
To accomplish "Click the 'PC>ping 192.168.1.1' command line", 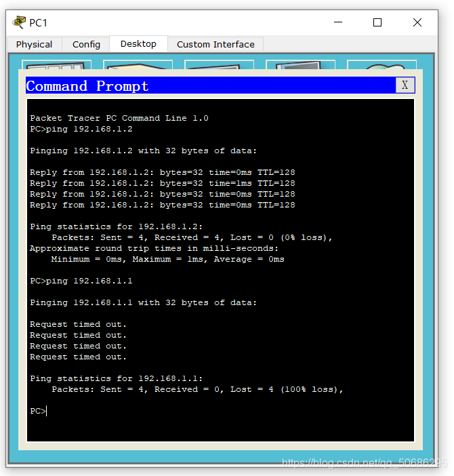I will (x=81, y=281).
